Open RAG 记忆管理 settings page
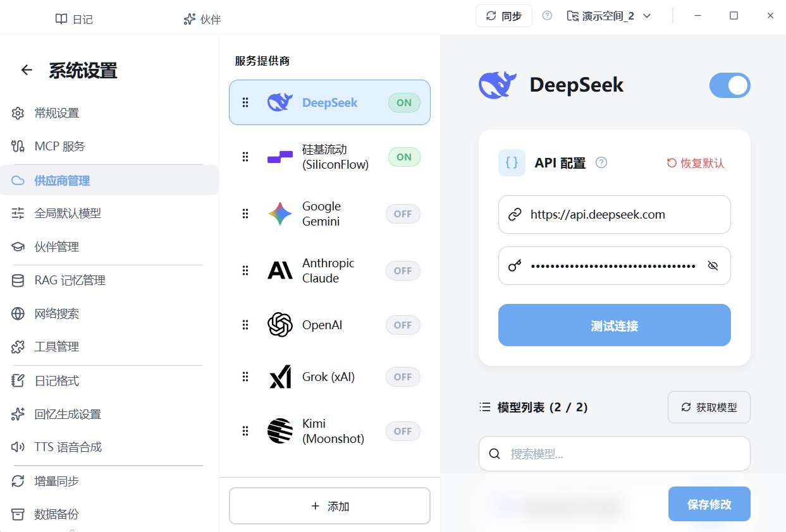Image resolution: width=786 pixels, height=532 pixels. point(109,281)
